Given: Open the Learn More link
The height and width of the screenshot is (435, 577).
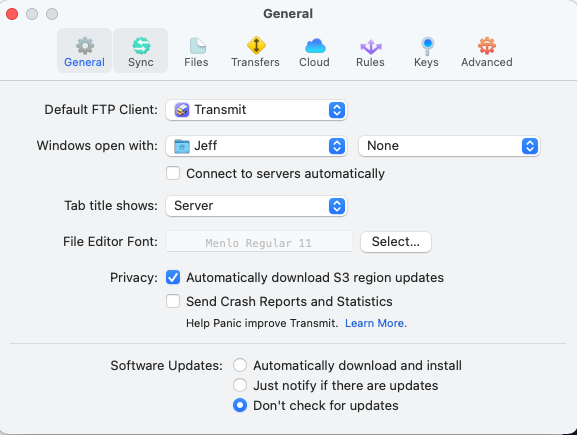Looking at the screenshot, I should [376, 323].
